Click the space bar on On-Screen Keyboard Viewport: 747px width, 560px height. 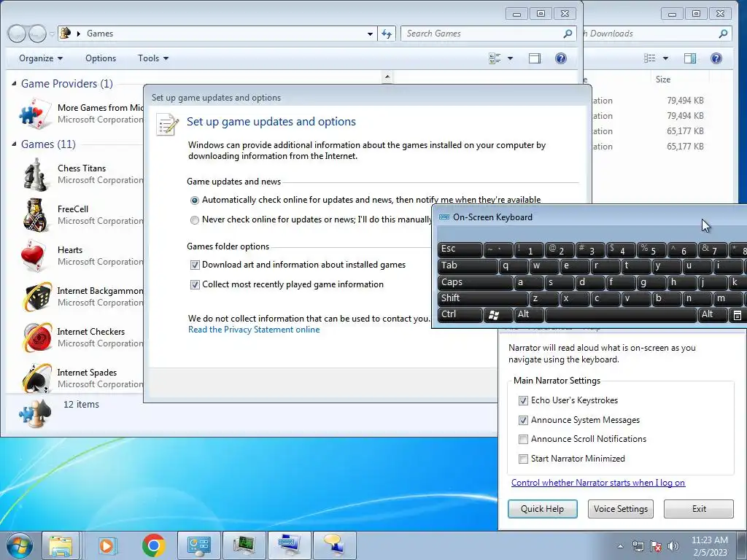[621, 315]
